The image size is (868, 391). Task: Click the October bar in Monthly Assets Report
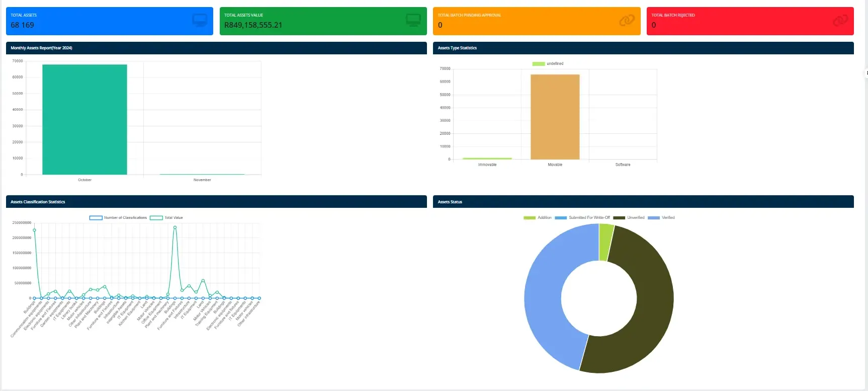(84, 120)
